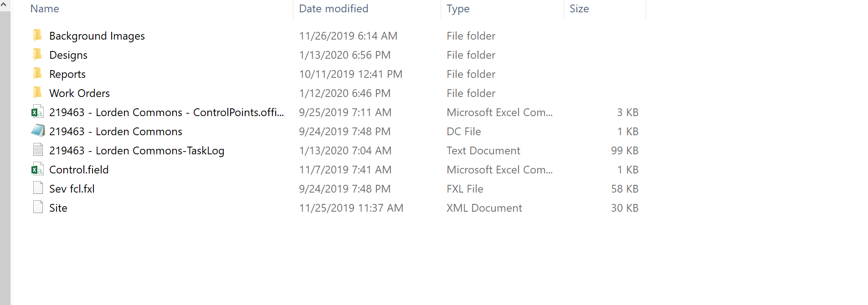Sort files by Name column
This screenshot has height=305, width=868.
click(44, 9)
